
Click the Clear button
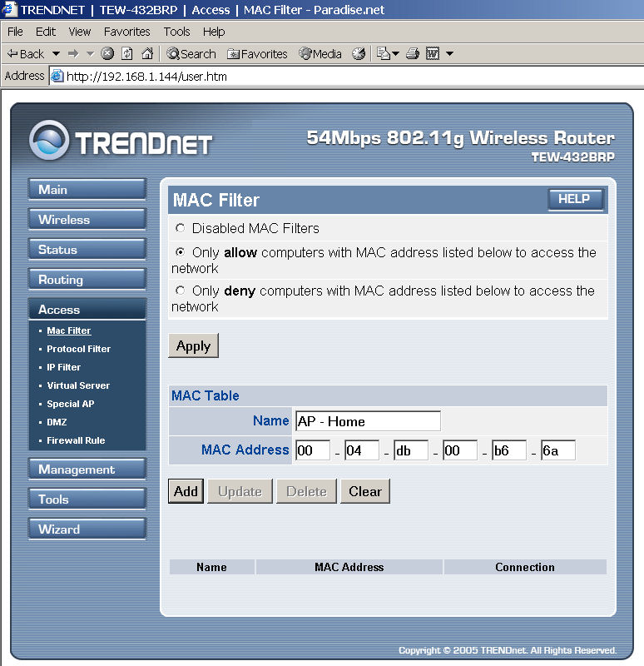tap(365, 491)
